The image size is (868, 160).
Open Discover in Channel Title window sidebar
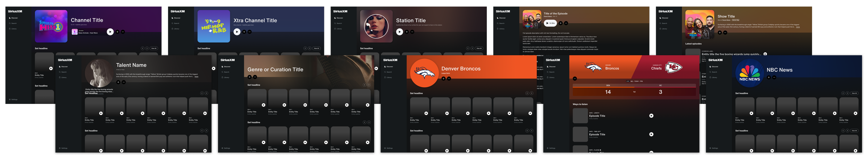point(14,18)
